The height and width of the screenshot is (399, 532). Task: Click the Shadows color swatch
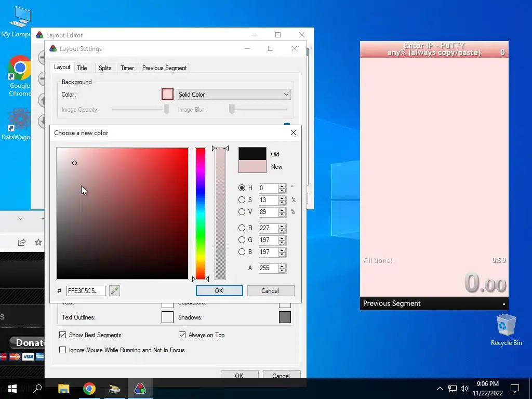[285, 317]
